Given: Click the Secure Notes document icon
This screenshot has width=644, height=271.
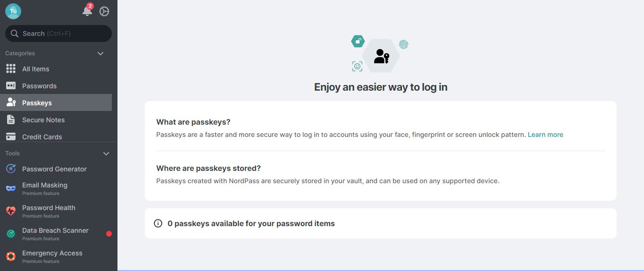Looking at the screenshot, I should [x=11, y=120].
